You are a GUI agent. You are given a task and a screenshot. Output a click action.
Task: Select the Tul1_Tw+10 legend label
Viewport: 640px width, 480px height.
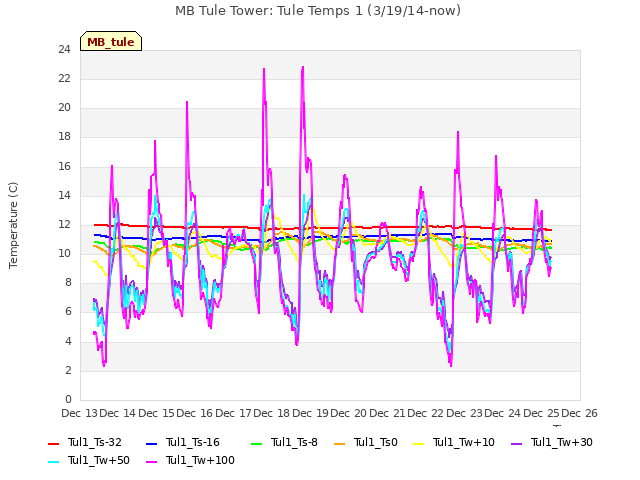click(x=464, y=442)
